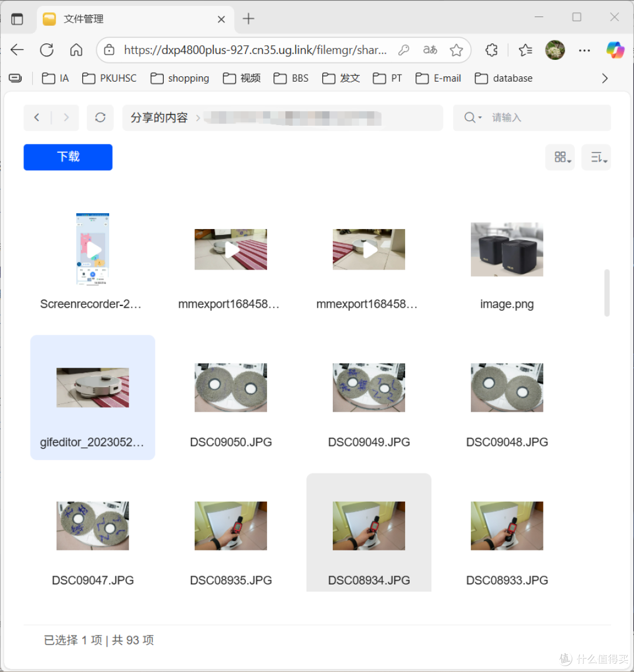Open the favorites list icon

point(525,50)
